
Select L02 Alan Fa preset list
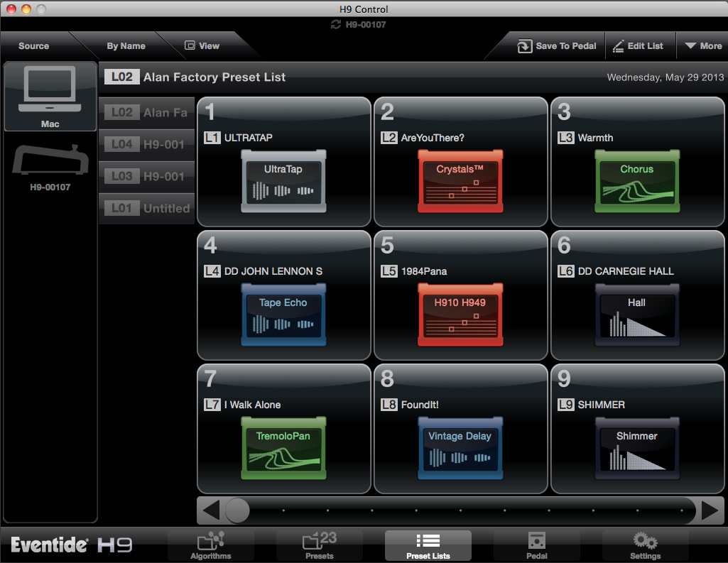[x=147, y=112]
